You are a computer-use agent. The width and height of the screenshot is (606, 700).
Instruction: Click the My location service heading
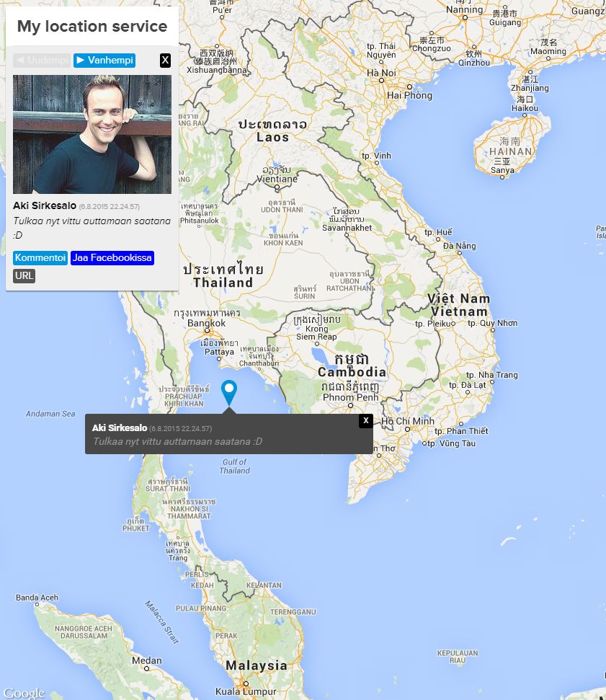click(92, 27)
